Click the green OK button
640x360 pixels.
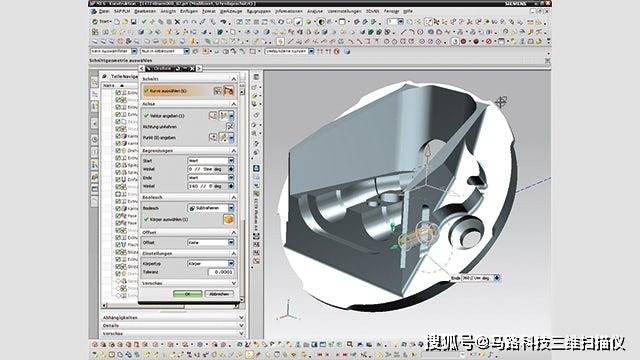tap(187, 294)
